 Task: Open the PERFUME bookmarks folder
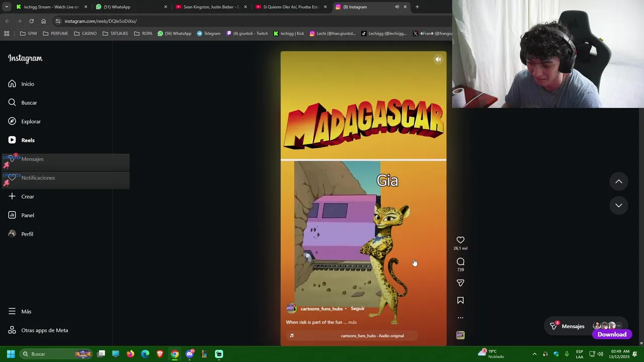pyautogui.click(x=55, y=34)
